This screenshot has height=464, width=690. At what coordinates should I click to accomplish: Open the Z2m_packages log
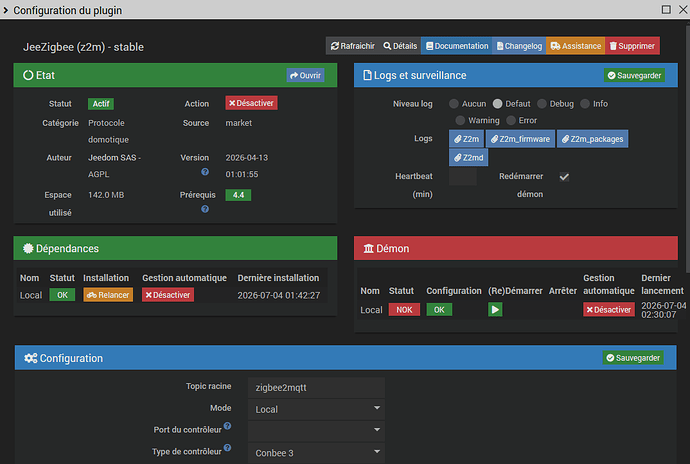pos(592,139)
